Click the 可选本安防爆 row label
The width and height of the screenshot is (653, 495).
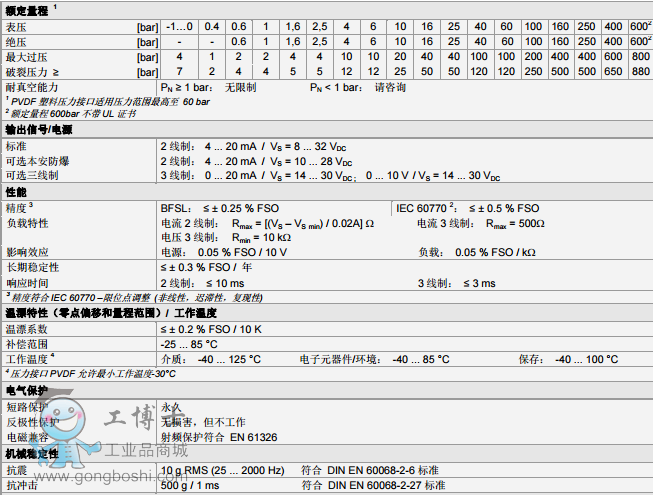click(37, 161)
